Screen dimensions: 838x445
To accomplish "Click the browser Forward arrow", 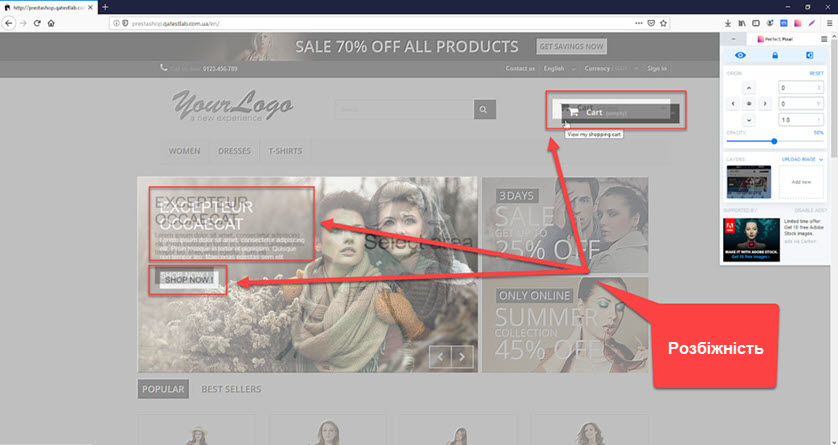I will (x=23, y=24).
